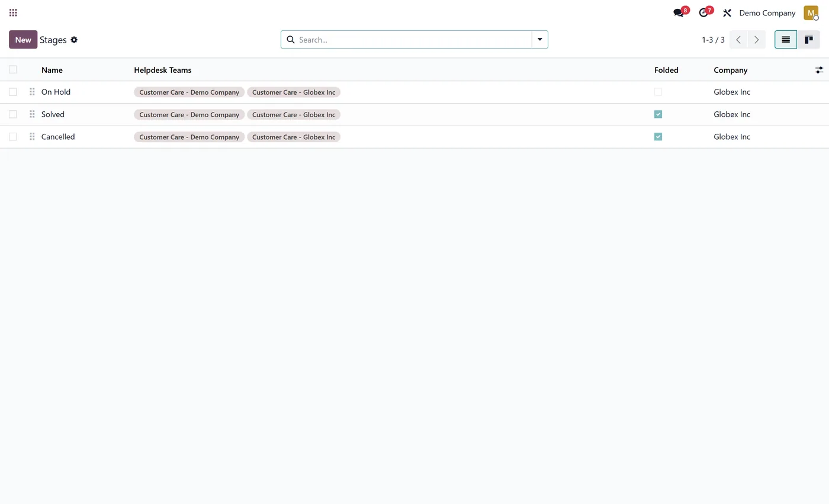
Task: Click Globex Inc company in On Hold row
Action: [732, 92]
